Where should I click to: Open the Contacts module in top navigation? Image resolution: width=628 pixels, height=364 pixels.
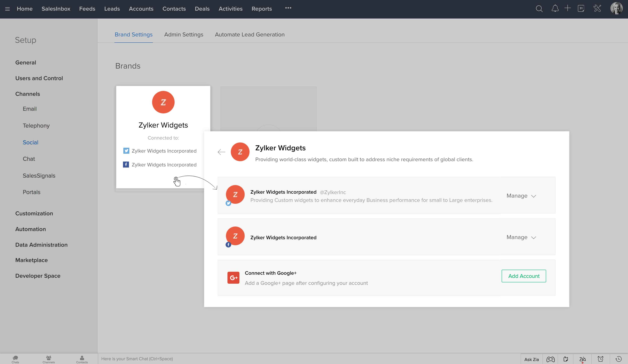[174, 9]
